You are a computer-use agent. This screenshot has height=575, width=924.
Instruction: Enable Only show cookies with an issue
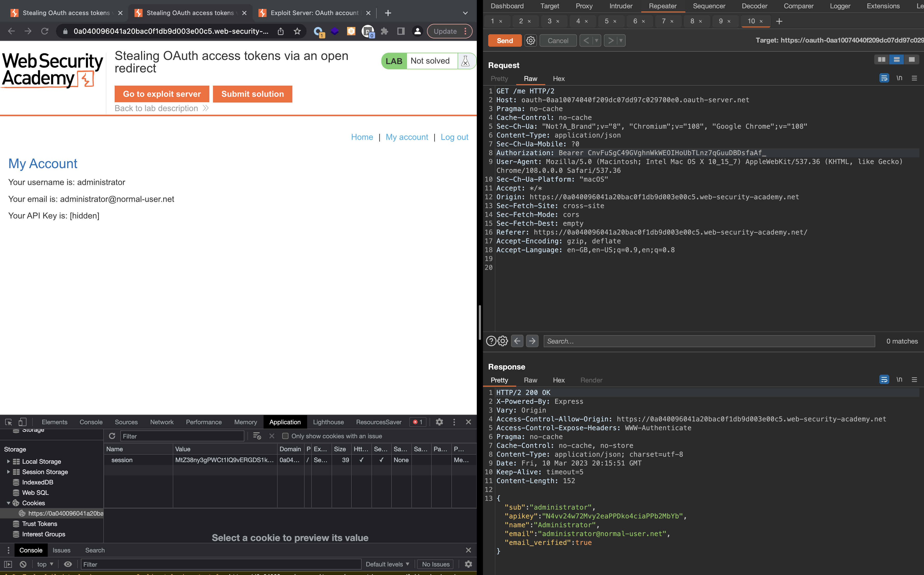285,436
